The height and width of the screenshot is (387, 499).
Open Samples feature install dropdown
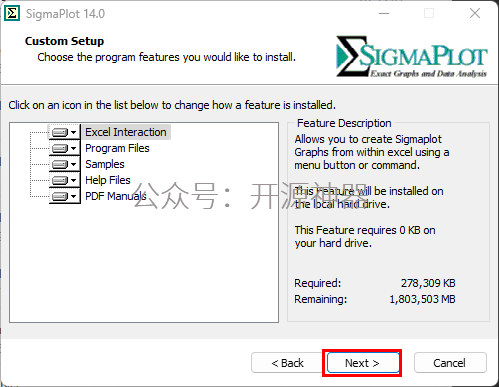coord(65,164)
